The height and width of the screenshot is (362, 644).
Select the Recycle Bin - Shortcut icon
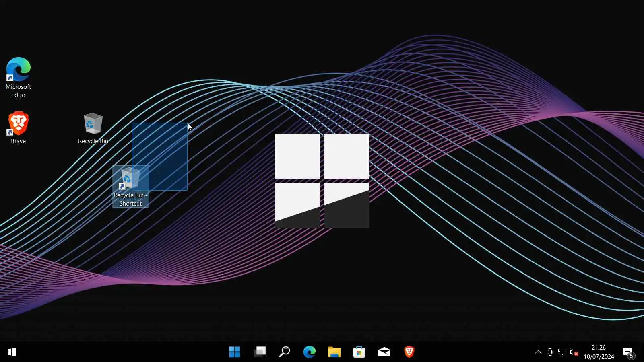130,186
